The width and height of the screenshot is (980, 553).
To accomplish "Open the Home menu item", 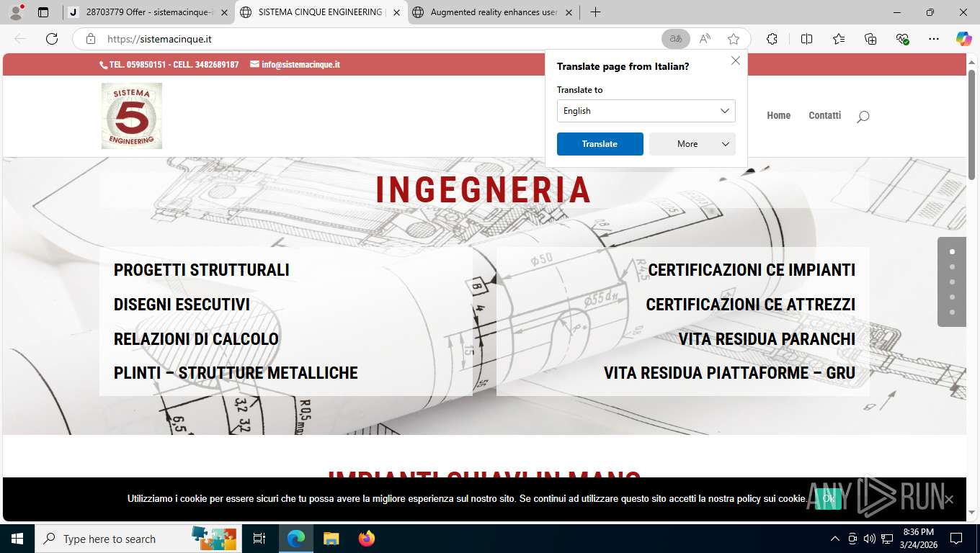I will (x=778, y=115).
